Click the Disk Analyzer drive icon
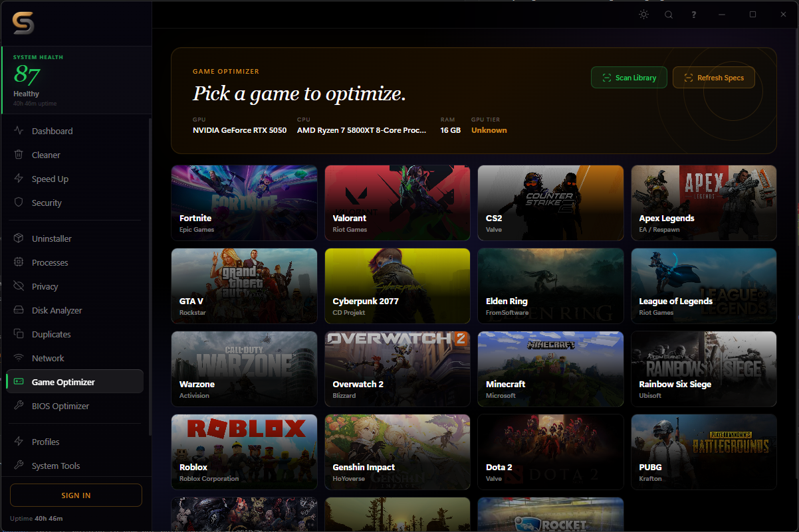799x532 pixels. [19, 310]
